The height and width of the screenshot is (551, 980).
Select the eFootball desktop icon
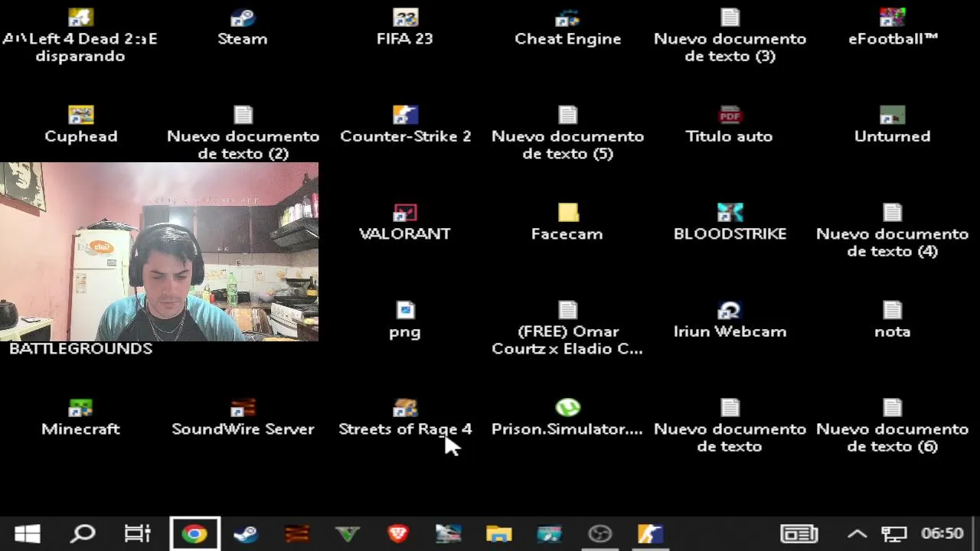[893, 28]
